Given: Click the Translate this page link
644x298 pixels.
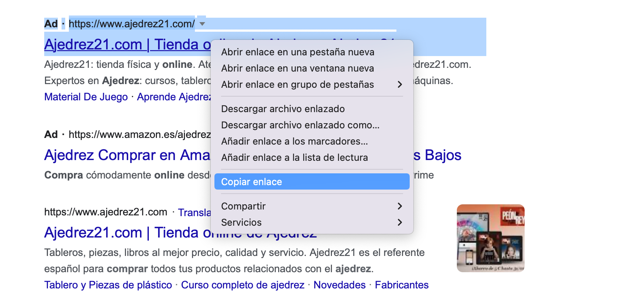Looking at the screenshot, I should (195, 212).
